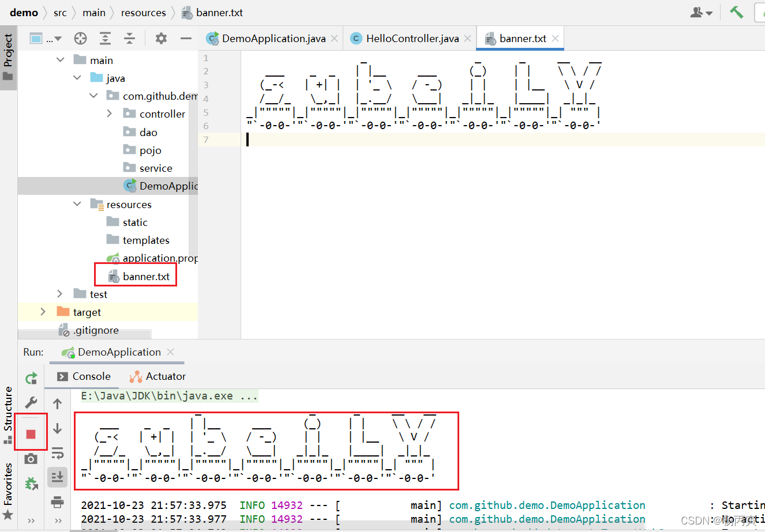Toggle Scroll to End in console toolbar
Image resolution: width=765 pixels, height=532 pixels.
58,477
